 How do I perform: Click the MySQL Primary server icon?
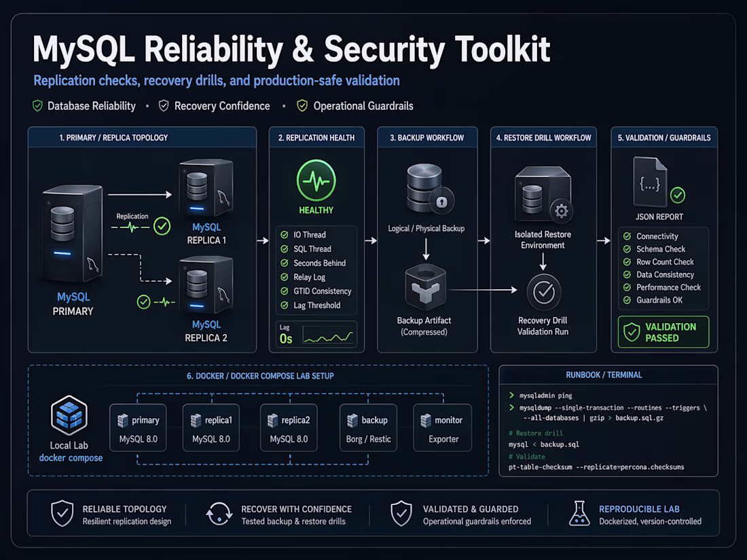[73, 234]
